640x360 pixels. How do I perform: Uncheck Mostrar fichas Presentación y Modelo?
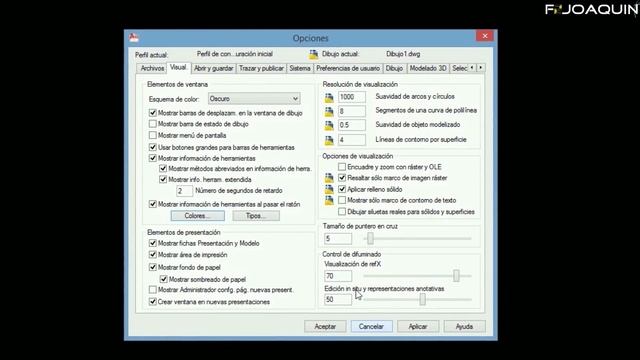(x=153, y=243)
